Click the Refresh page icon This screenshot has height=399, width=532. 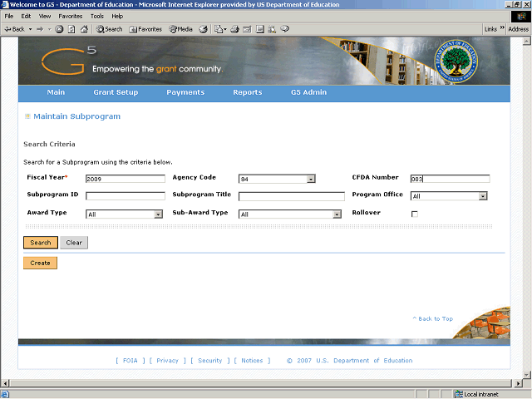(71, 29)
